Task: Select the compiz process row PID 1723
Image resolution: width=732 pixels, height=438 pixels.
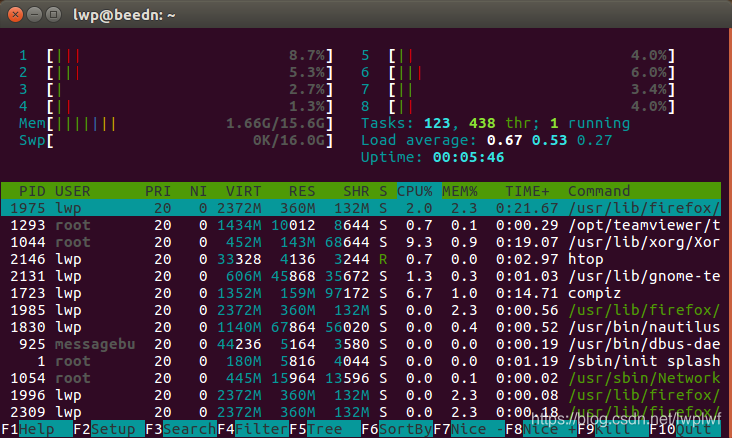Action: (361, 293)
